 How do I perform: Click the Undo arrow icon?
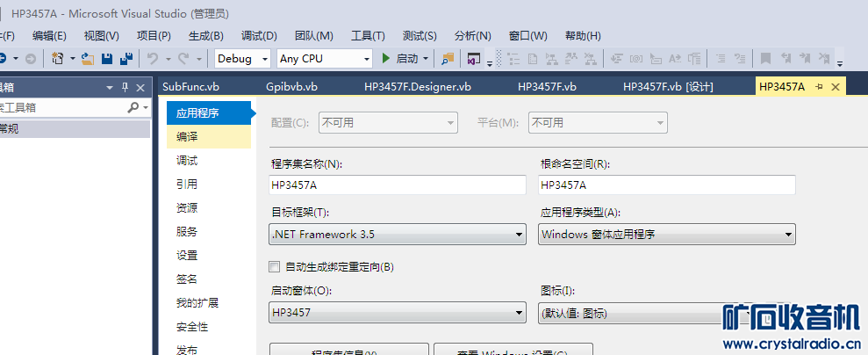pos(152,58)
